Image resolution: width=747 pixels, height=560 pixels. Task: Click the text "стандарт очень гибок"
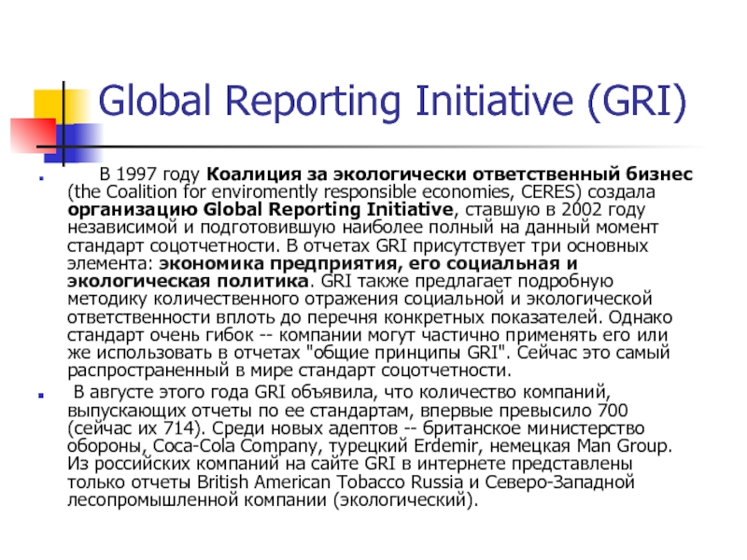[160, 335]
